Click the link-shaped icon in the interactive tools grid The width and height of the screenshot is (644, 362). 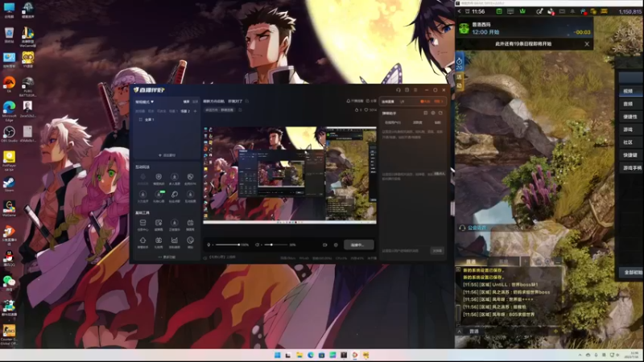pos(175,195)
